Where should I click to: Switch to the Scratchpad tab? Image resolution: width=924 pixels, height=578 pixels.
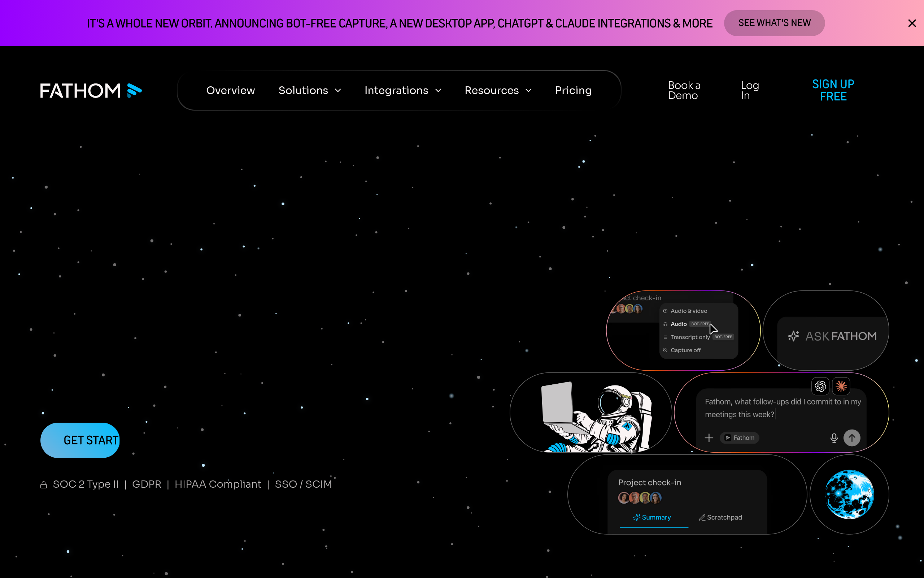tap(720, 517)
